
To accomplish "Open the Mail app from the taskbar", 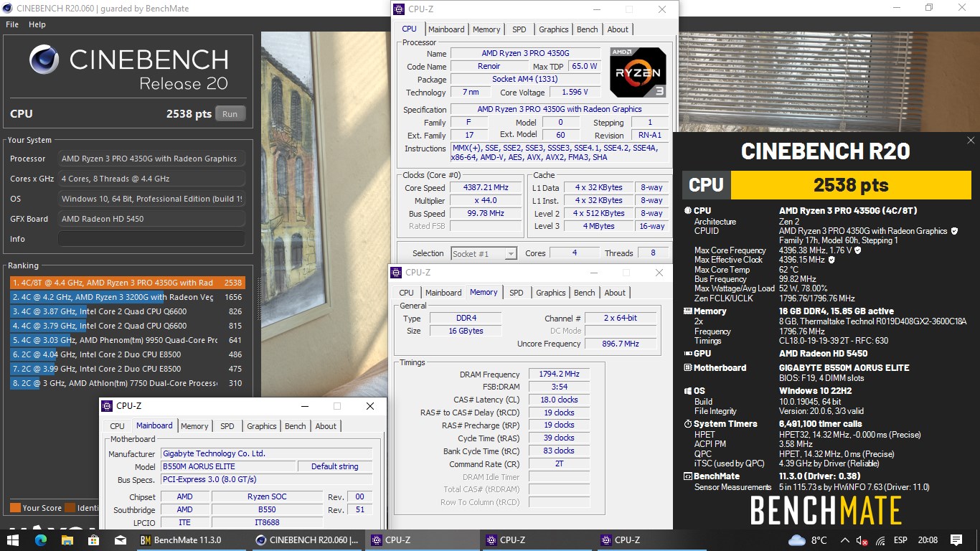I will 121,540.
